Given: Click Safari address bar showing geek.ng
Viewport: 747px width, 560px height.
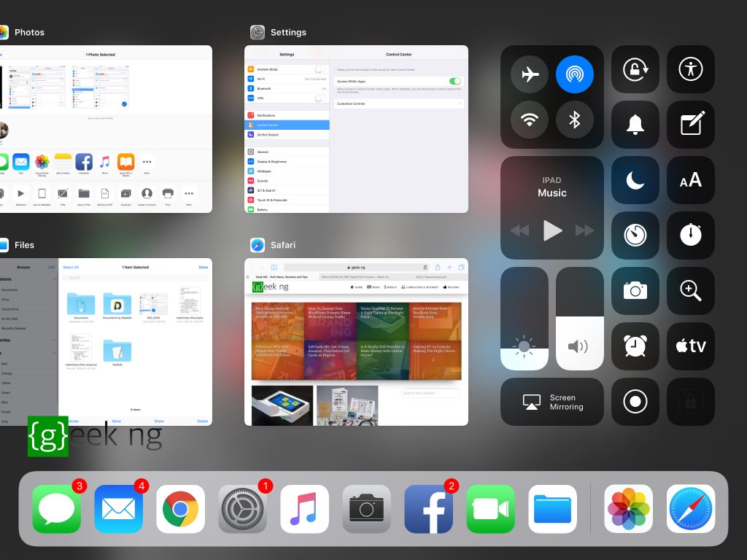Looking at the screenshot, I should tap(356, 267).
